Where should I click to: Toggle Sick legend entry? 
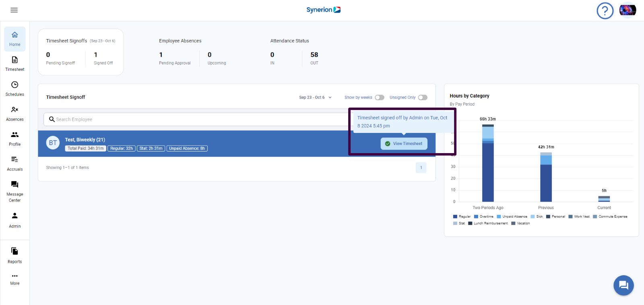pyautogui.click(x=537, y=217)
